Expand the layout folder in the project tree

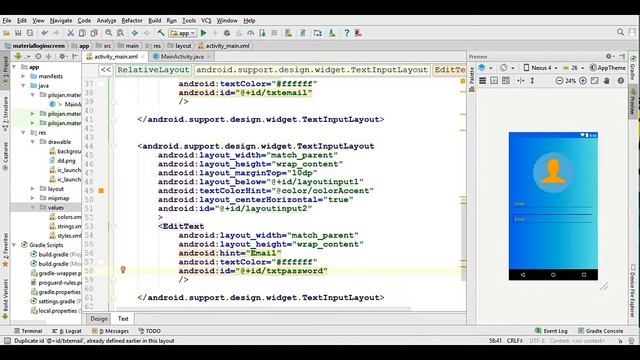[33, 189]
